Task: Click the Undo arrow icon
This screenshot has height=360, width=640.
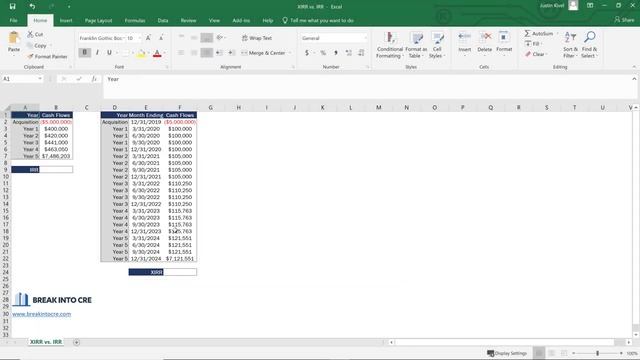Action: 32,6
